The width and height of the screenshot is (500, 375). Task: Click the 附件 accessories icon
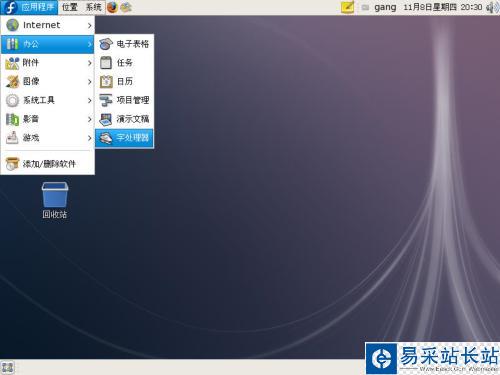tap(12, 63)
